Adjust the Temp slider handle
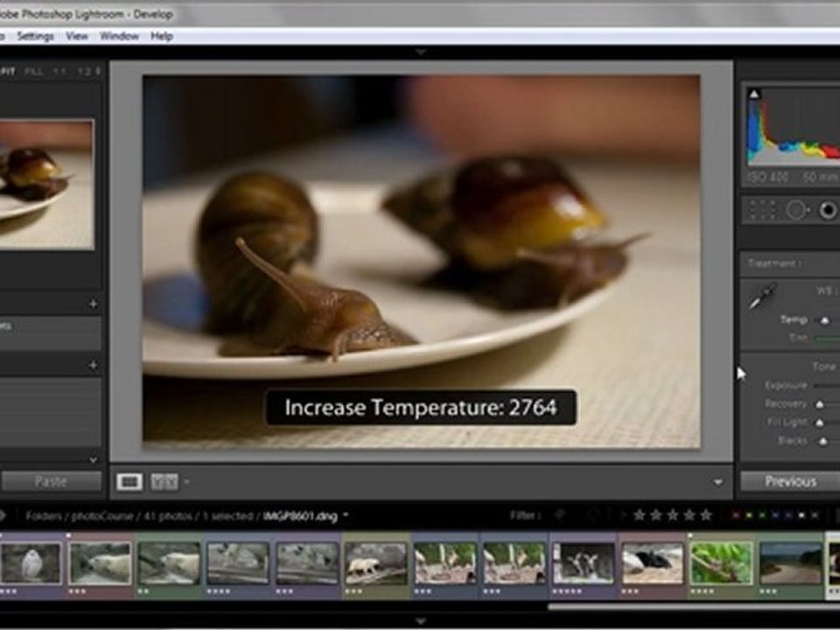The image size is (840, 630). coord(824,320)
